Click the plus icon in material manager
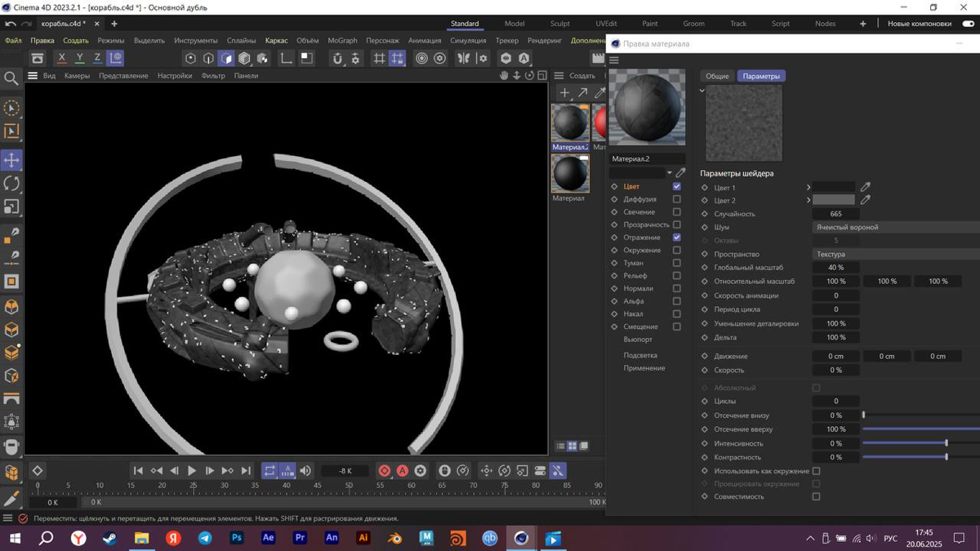 coord(564,93)
